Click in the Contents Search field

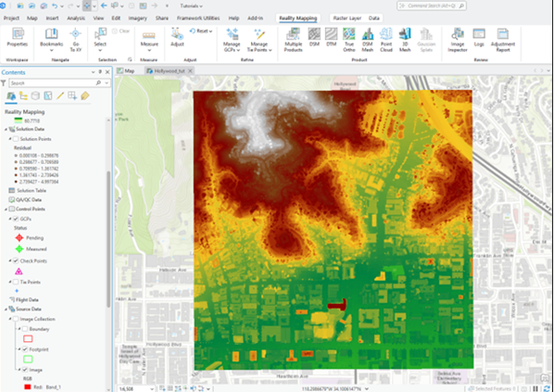coord(52,83)
